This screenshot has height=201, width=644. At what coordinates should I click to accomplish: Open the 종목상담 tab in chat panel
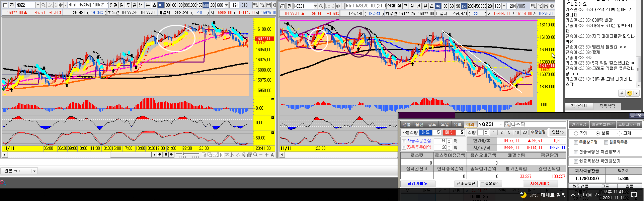(x=607, y=106)
